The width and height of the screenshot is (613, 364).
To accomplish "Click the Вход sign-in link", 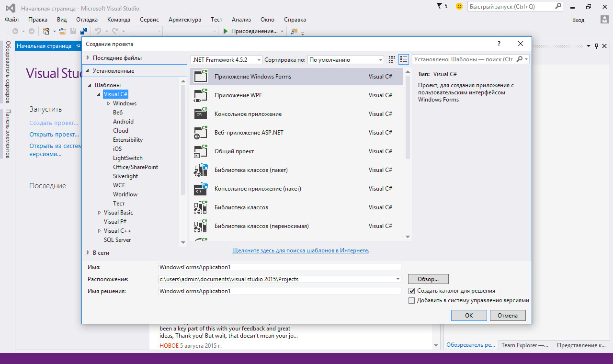I will tap(578, 20).
